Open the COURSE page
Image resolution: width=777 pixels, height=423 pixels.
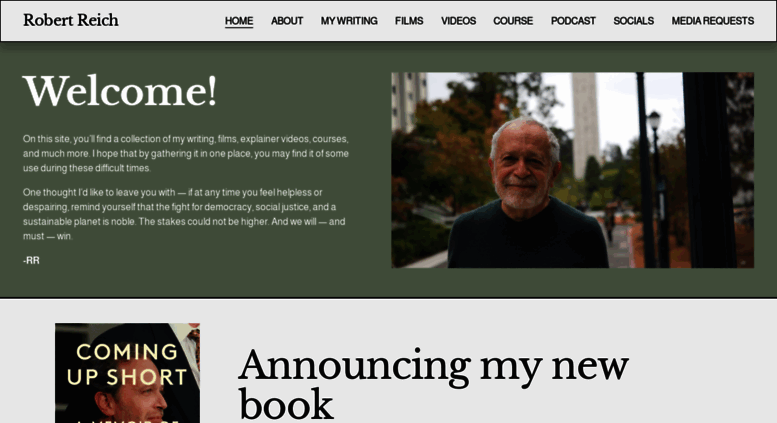[513, 21]
